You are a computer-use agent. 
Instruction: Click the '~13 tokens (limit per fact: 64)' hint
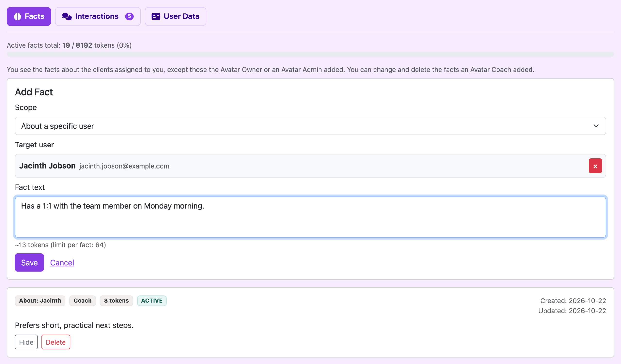click(60, 245)
